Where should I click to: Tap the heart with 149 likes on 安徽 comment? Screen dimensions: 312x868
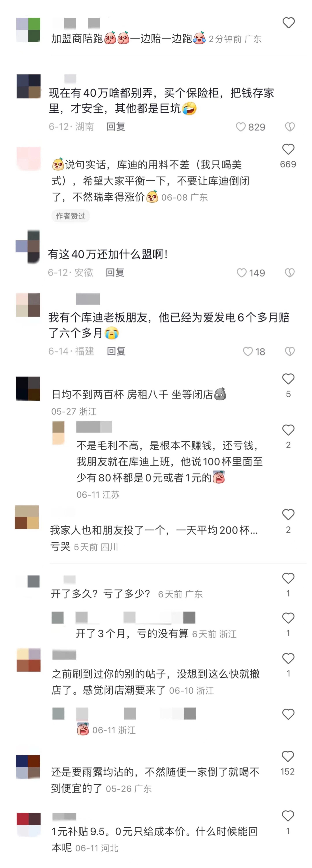tap(242, 273)
